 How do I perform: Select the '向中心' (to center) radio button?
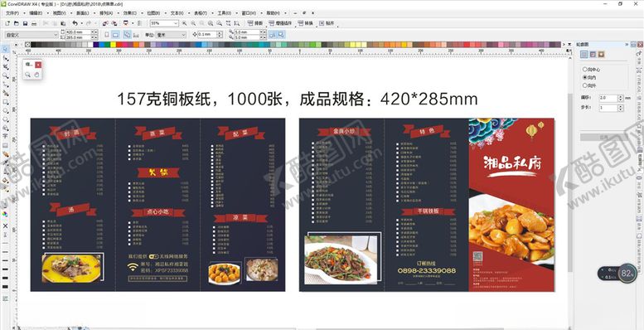click(584, 70)
